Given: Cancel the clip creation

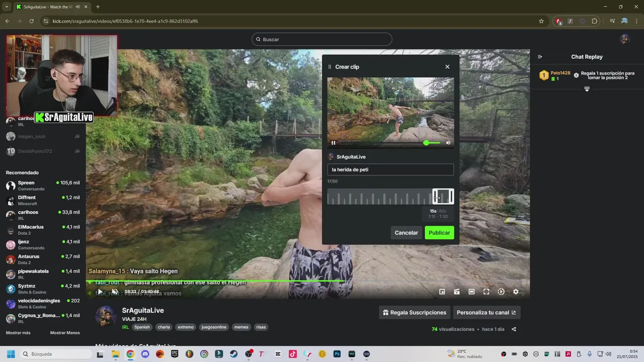Looking at the screenshot, I should click(x=406, y=233).
